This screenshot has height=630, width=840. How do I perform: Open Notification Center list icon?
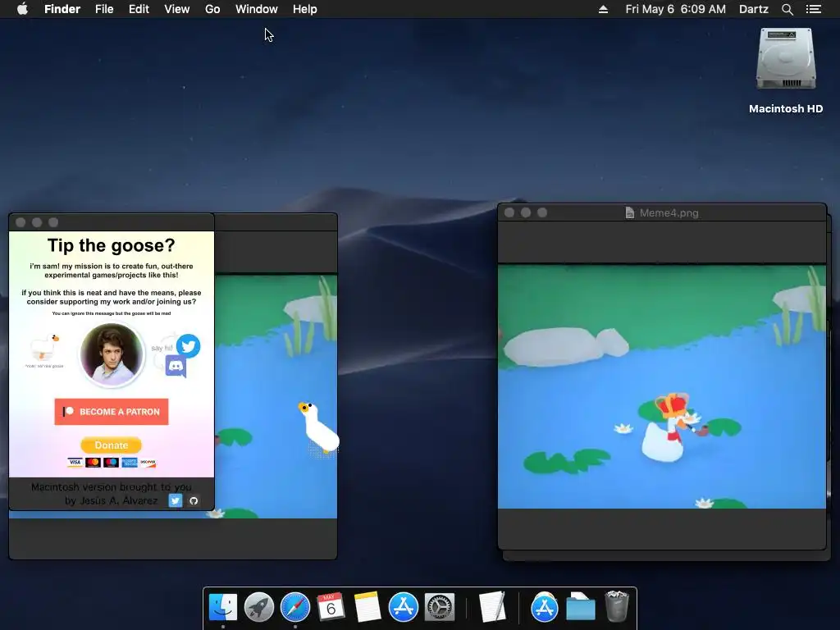[x=814, y=9]
